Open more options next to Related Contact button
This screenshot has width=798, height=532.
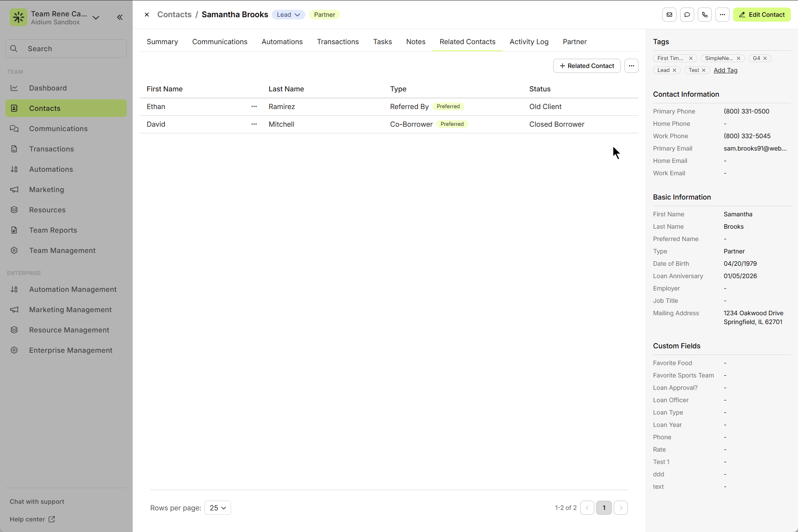(x=631, y=66)
